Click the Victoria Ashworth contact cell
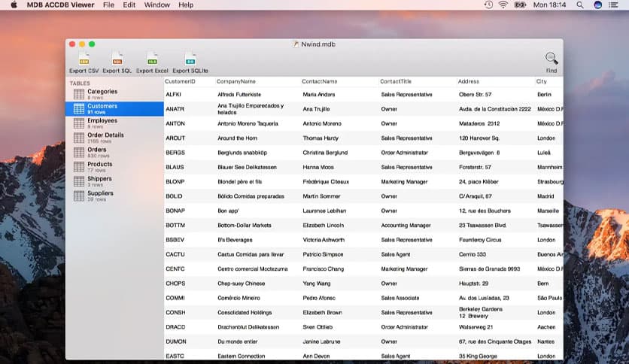Viewport: 629px width, 364px height. 324,240
